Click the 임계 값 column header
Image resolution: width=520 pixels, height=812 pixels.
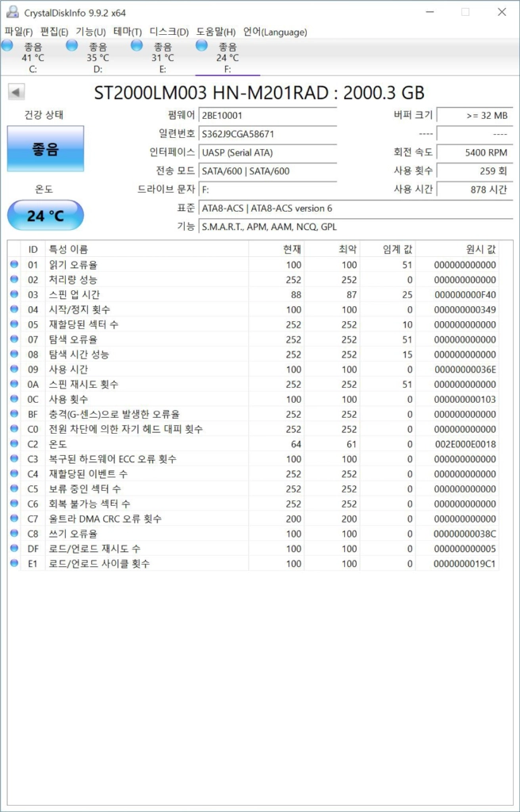pyautogui.click(x=388, y=250)
